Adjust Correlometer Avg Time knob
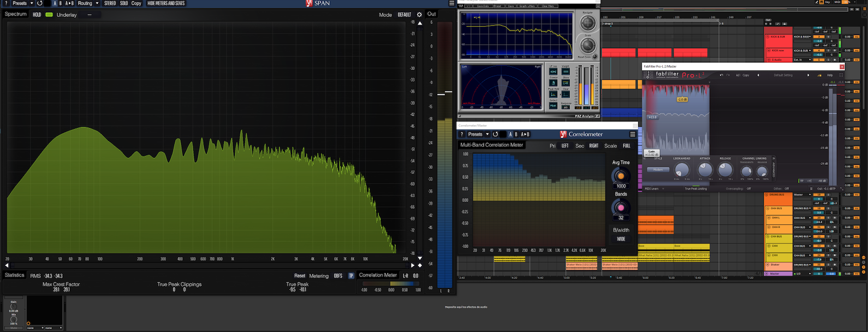This screenshot has width=868, height=332. pyautogui.click(x=621, y=176)
